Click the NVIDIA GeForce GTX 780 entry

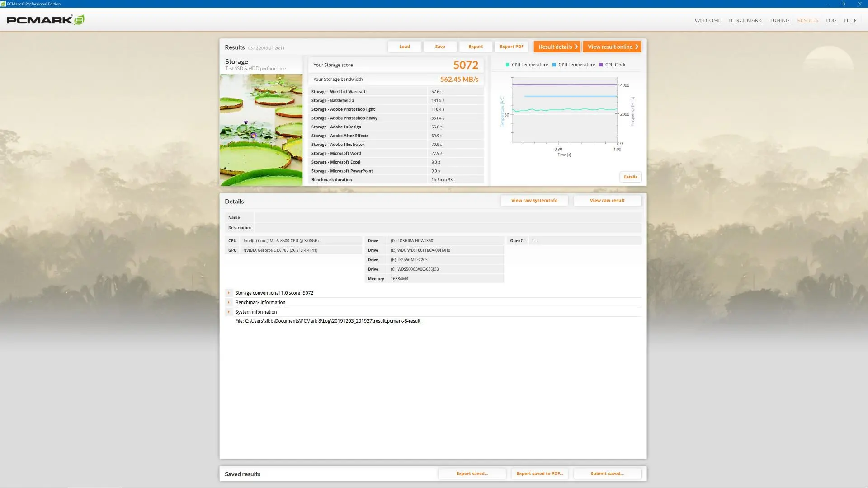301,250
